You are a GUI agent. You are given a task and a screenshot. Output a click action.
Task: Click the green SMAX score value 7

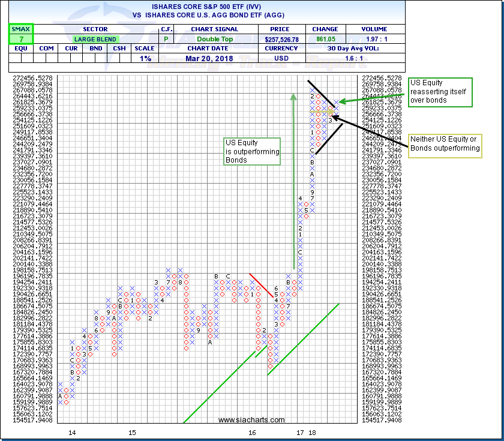pos(21,38)
